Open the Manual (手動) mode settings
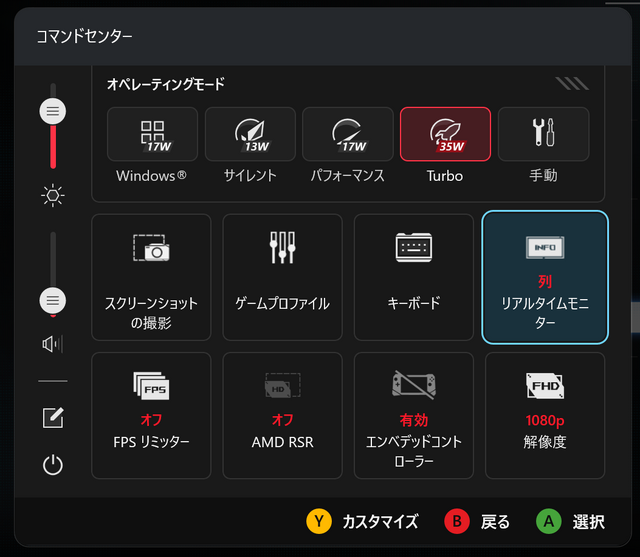Viewport: 640px width, 557px height. [x=543, y=134]
